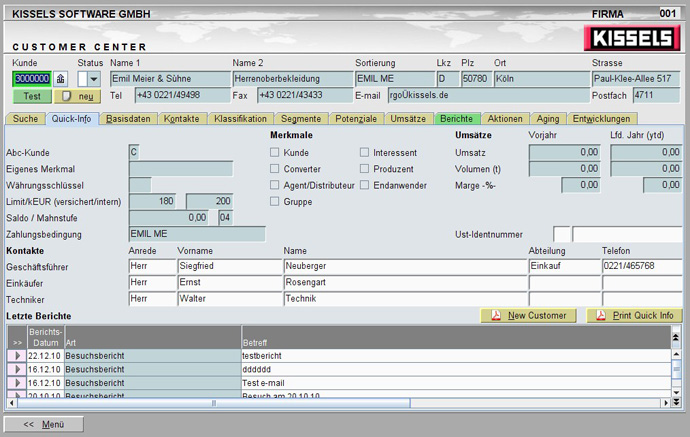
Task: Click the Berichts-Datum column header
Action: (46, 338)
